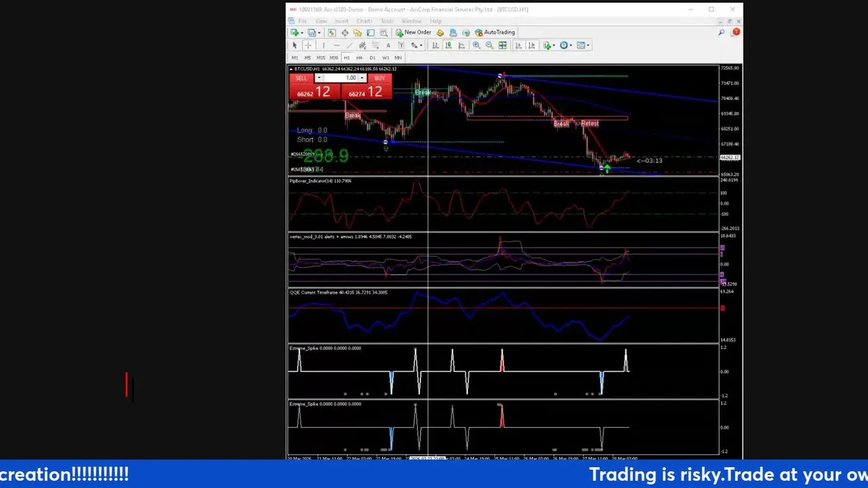This screenshot has height=488, width=868.
Task: Open the Charts menu
Action: click(364, 21)
